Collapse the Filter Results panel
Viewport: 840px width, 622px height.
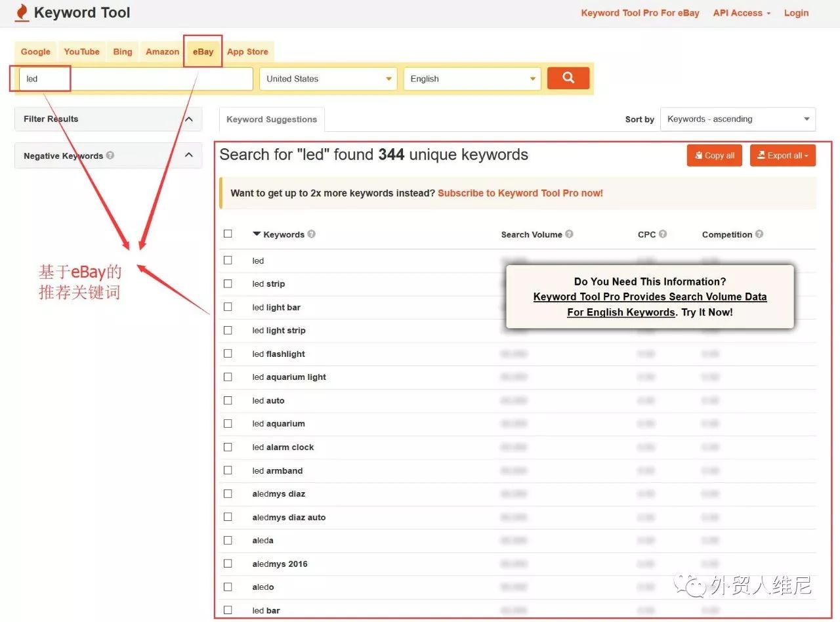189,119
